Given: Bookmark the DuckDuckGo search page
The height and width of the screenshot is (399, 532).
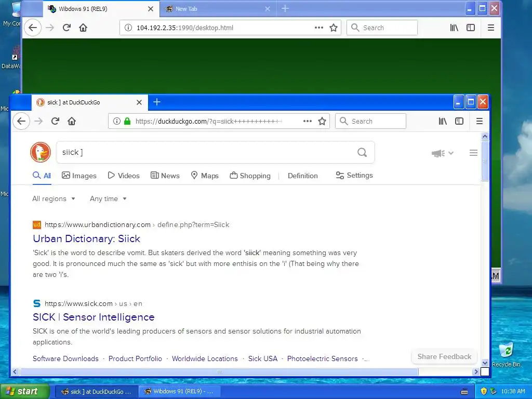Looking at the screenshot, I should 322,121.
